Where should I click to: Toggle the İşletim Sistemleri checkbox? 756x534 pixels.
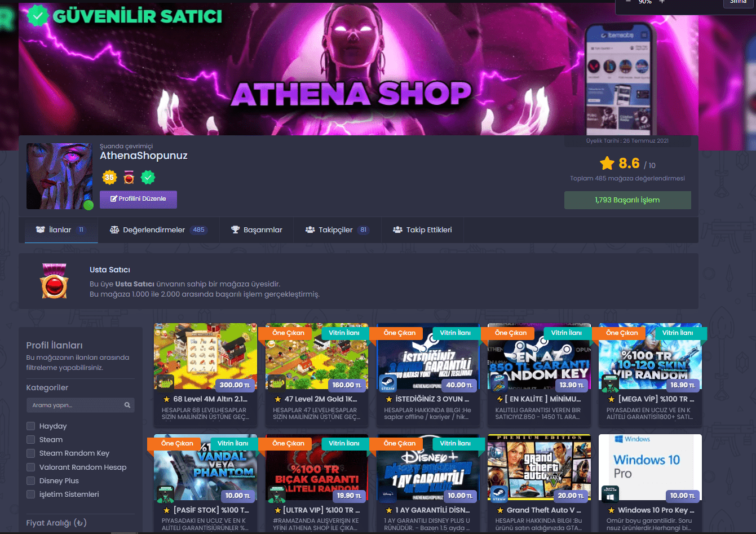click(30, 494)
